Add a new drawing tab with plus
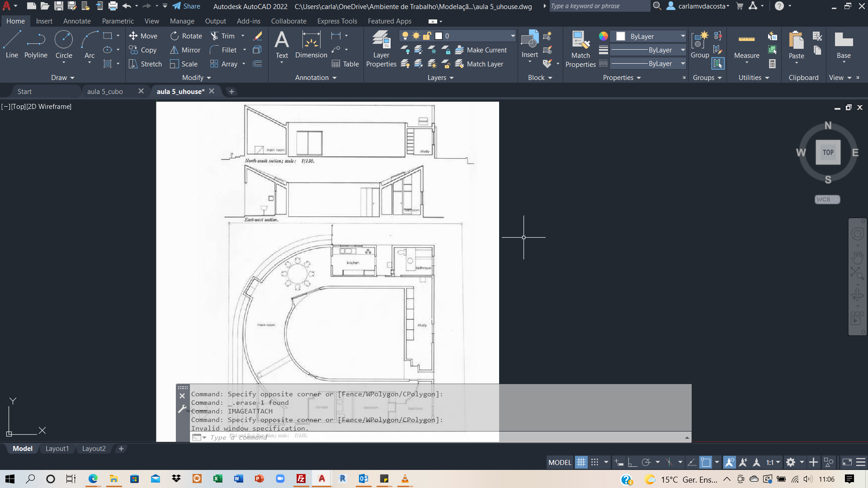 click(x=231, y=91)
